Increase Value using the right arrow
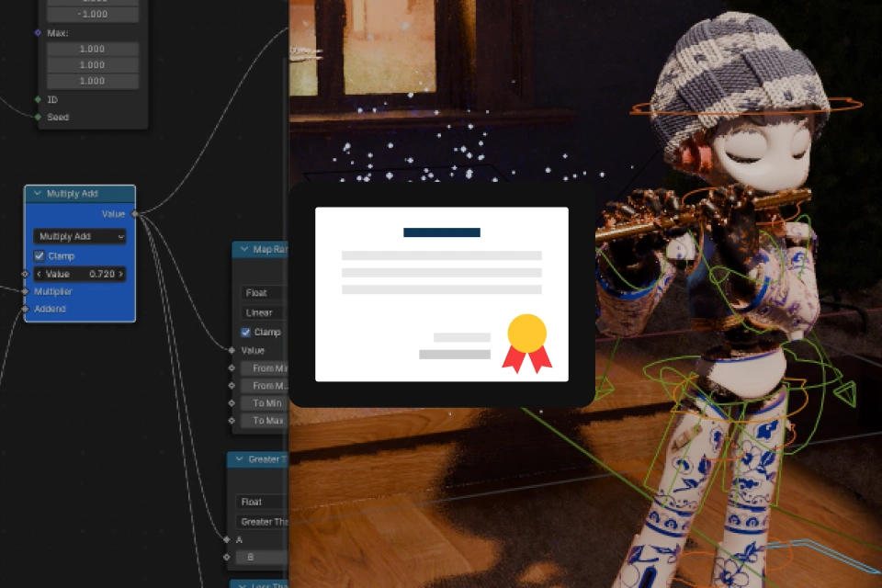 pos(120,274)
